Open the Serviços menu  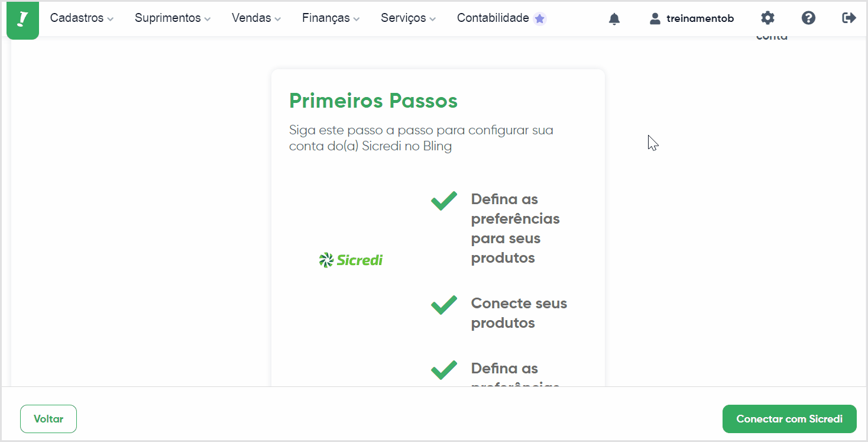tap(409, 18)
